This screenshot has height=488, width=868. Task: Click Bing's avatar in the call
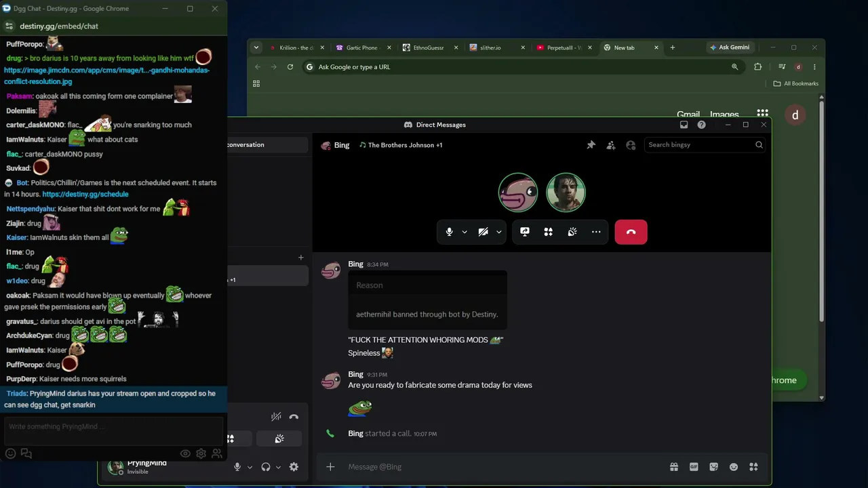tap(518, 192)
